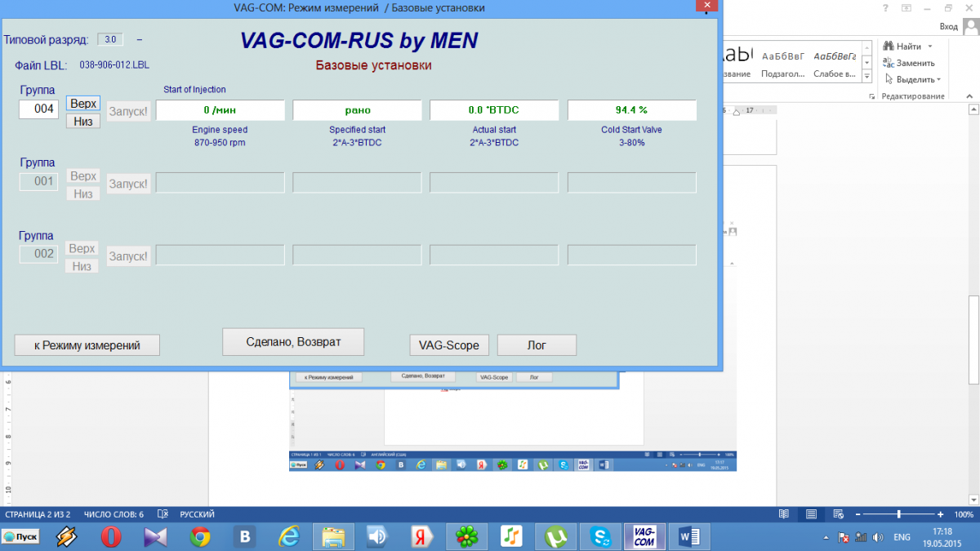Open Visual Studio taskbar icon

coord(156,536)
